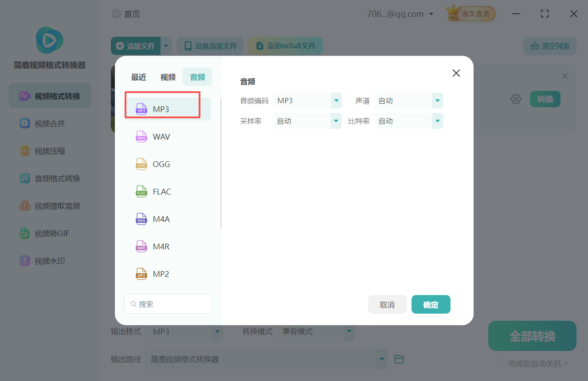Select the 视频水印 tool
The width and height of the screenshot is (588, 381).
pos(50,260)
